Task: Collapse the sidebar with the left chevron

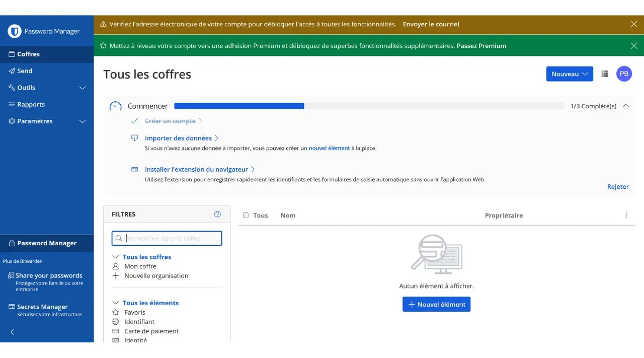Action: [13, 332]
